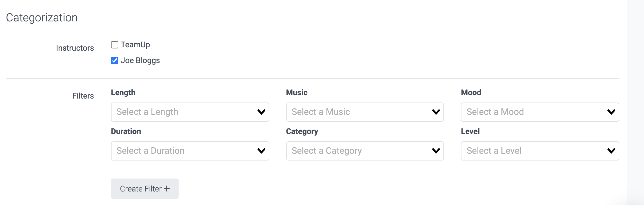The width and height of the screenshot is (644, 205).
Task: Click the Categorization section heading
Action: [x=42, y=18]
